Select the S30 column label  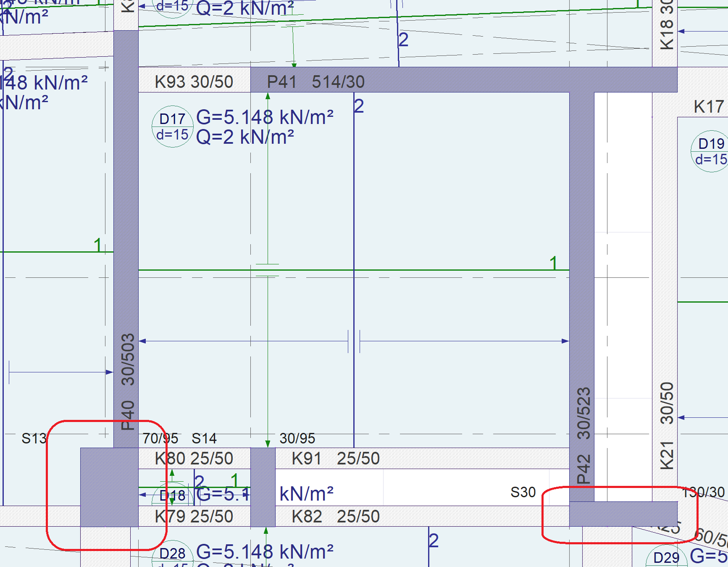(x=523, y=492)
